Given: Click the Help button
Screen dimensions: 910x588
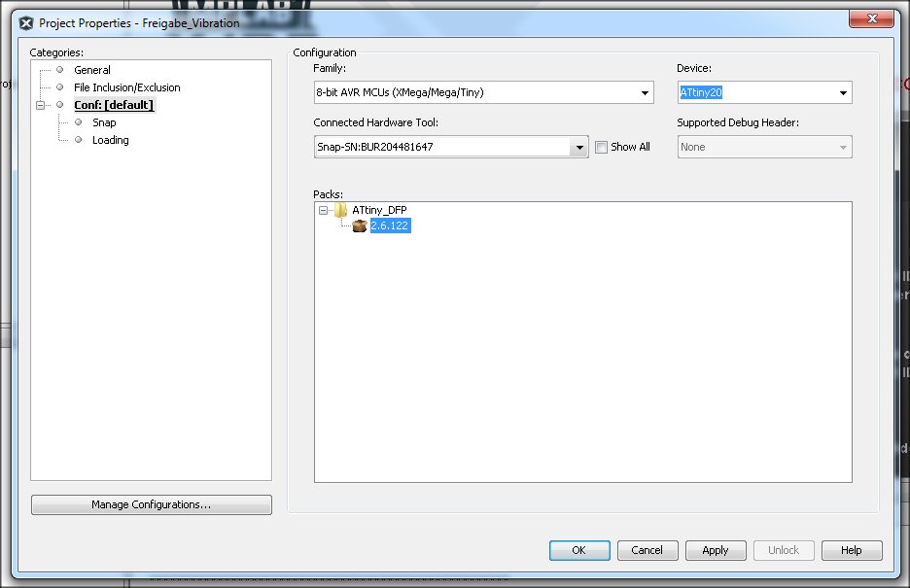Looking at the screenshot, I should pyautogui.click(x=852, y=550).
